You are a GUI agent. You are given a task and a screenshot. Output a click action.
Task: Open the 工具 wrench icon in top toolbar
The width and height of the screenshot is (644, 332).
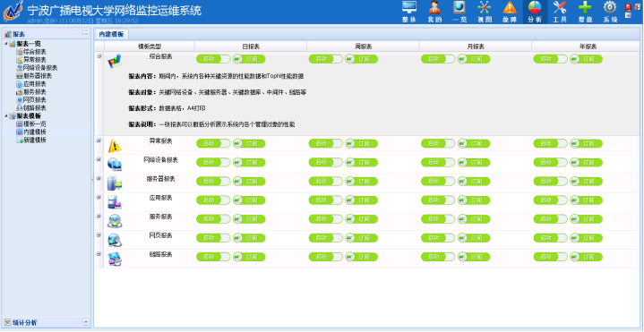[x=560, y=7]
